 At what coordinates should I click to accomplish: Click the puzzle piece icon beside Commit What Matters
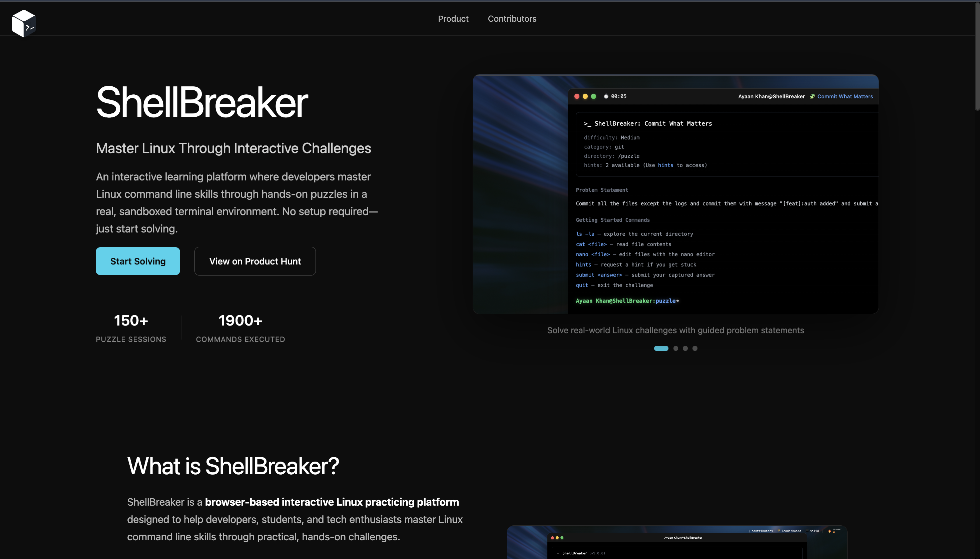[812, 96]
